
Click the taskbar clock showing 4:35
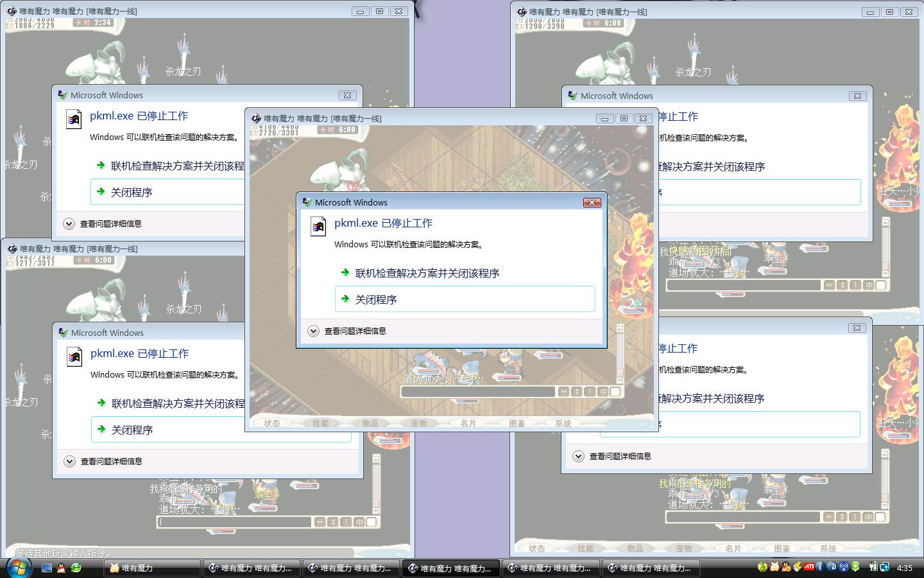click(905, 568)
